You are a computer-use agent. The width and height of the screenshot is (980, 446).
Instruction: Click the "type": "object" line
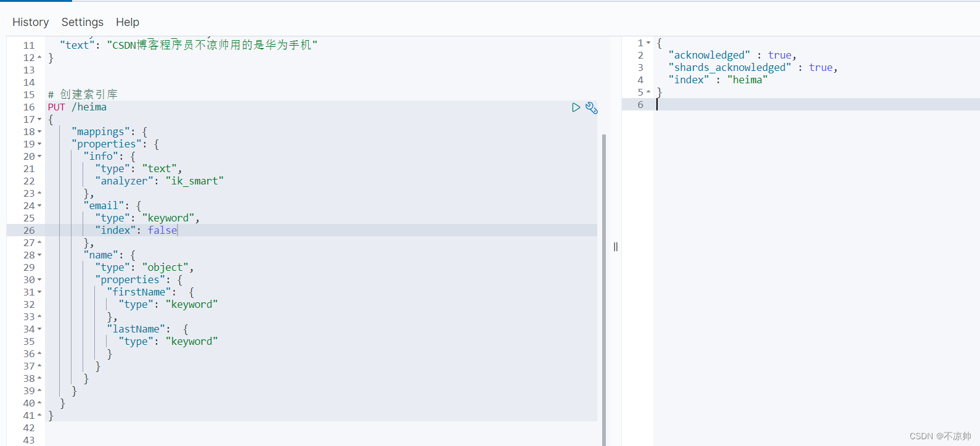pyautogui.click(x=145, y=267)
